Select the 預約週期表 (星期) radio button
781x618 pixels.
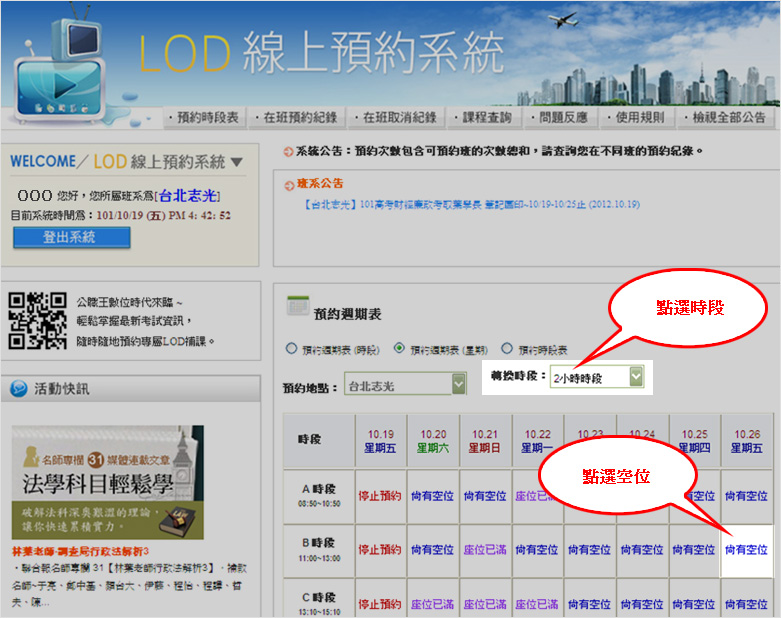pos(399,348)
